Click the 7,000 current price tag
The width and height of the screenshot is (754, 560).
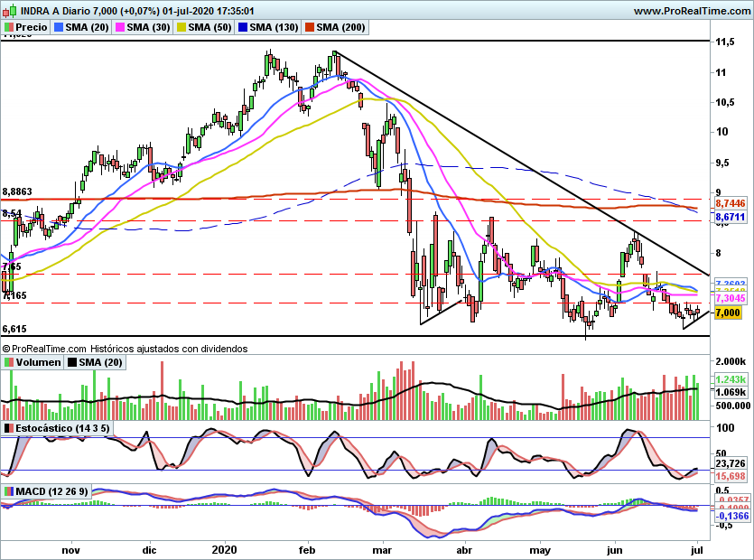(x=728, y=313)
